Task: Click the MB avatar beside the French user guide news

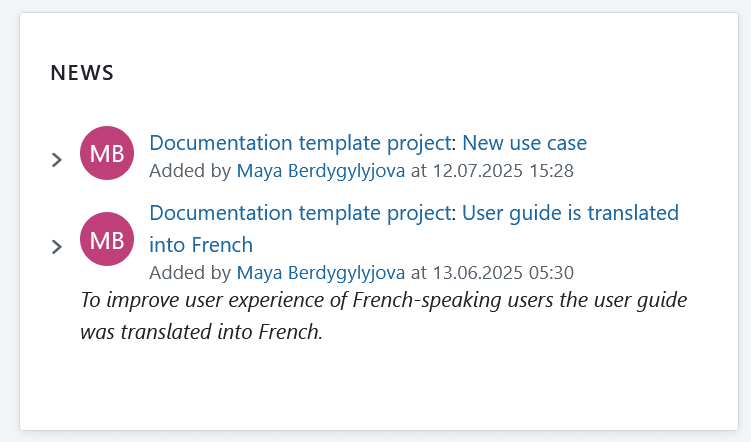Action: pos(107,240)
